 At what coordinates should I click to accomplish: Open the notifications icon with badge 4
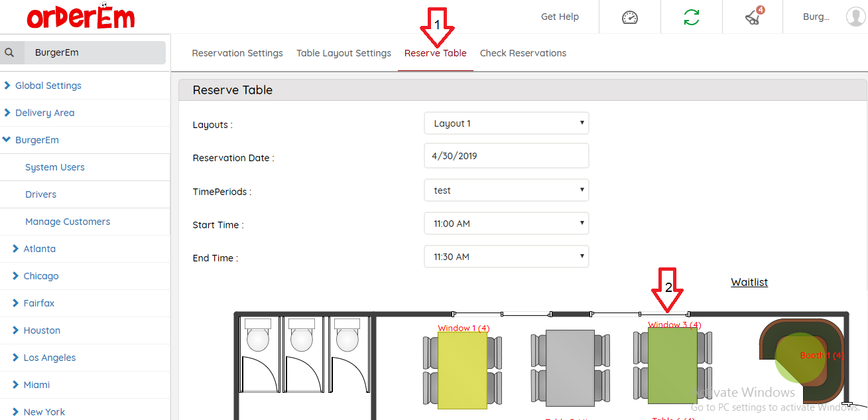pos(753,17)
